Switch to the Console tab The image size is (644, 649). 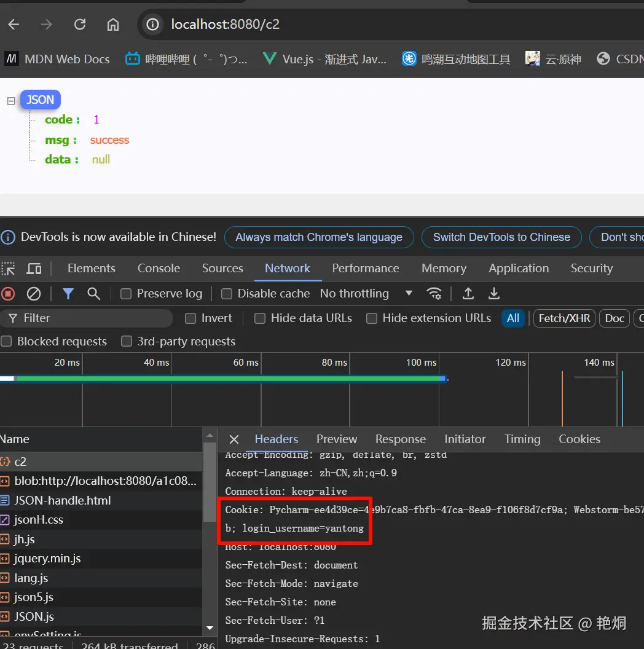(159, 269)
